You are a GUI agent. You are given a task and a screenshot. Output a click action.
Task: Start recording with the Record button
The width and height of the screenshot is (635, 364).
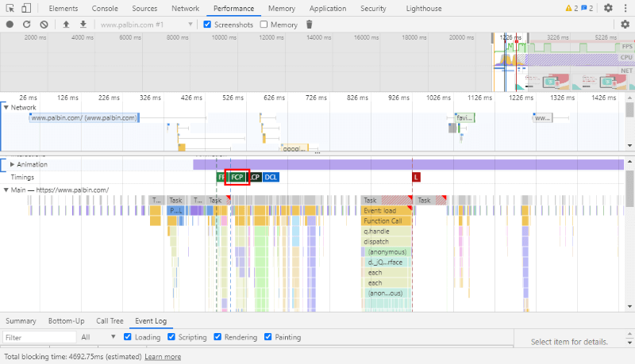tap(10, 25)
